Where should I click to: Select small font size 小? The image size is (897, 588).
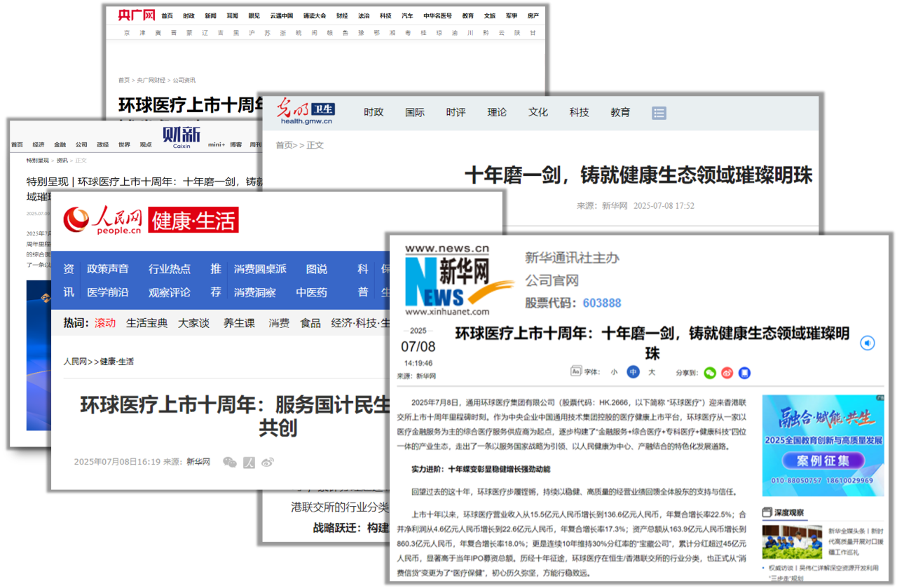(x=614, y=372)
